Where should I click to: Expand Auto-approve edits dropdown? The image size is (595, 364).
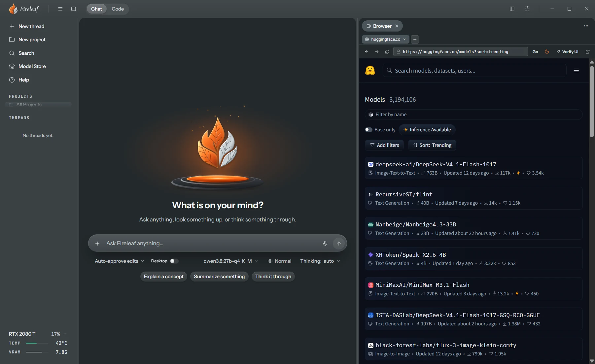click(x=120, y=261)
